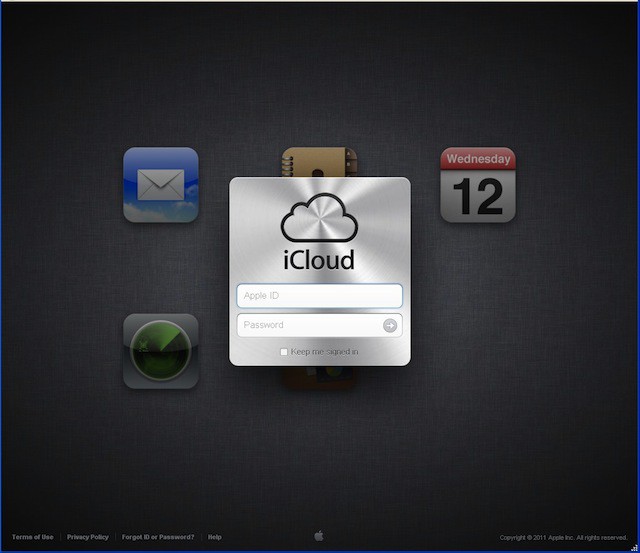Click the iCloud title text
The image size is (640, 553).
(319, 260)
